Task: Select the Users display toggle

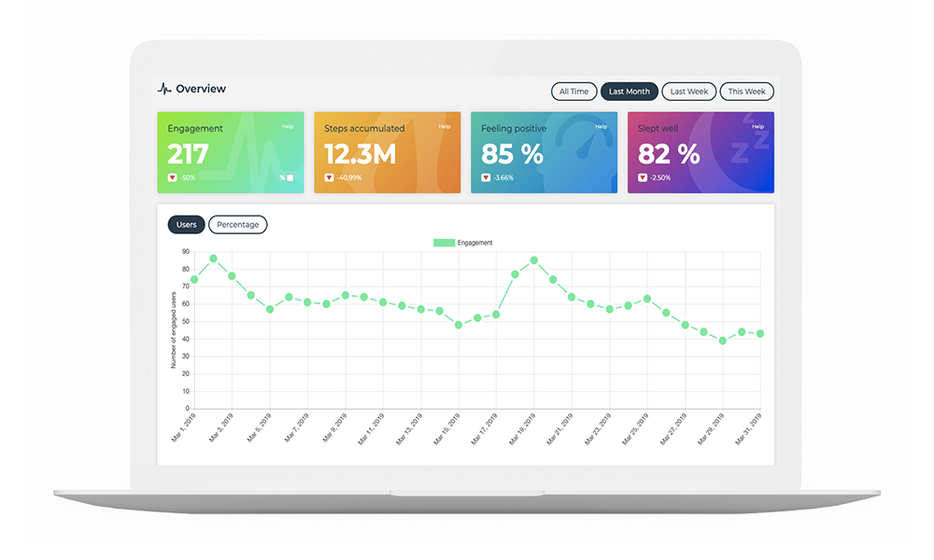Action: pyautogui.click(x=186, y=224)
